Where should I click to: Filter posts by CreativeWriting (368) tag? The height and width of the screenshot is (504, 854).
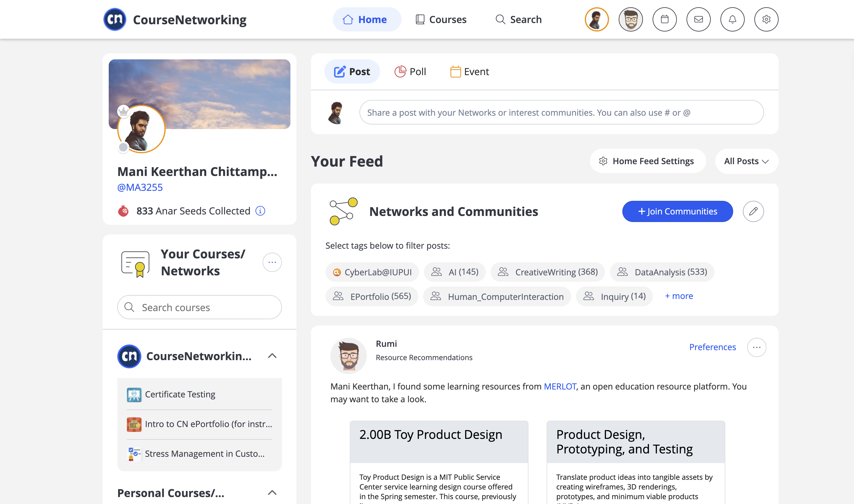pyautogui.click(x=548, y=272)
